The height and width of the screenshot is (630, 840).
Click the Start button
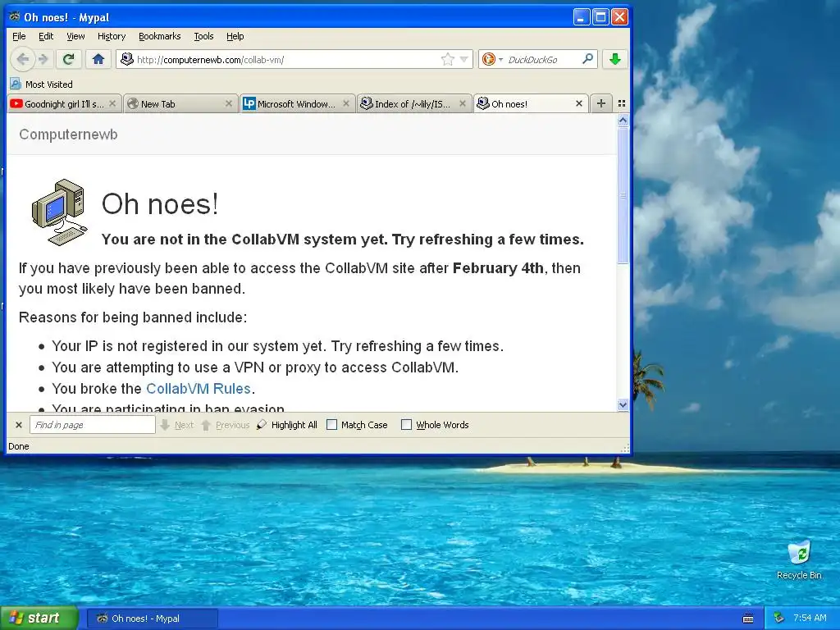[39, 619]
